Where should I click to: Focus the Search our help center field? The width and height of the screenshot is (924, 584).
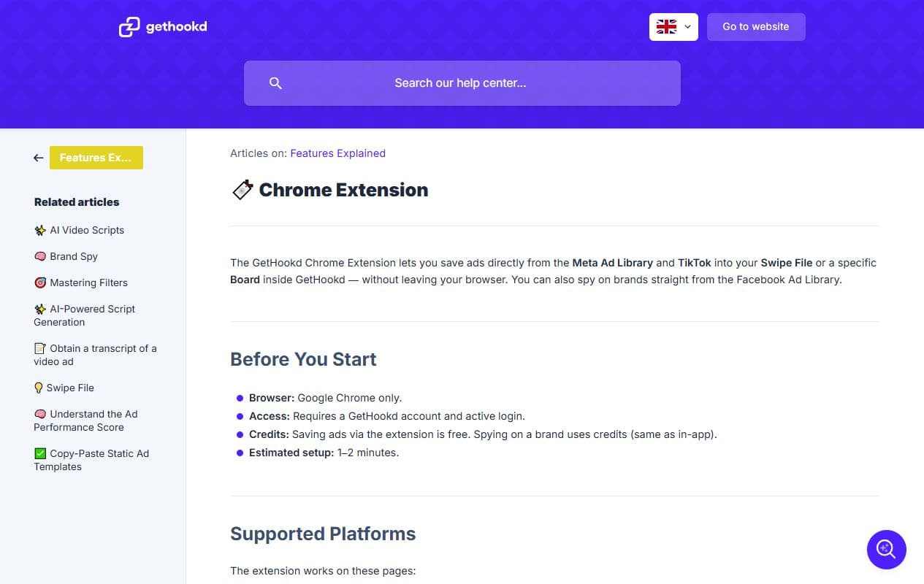462,83
